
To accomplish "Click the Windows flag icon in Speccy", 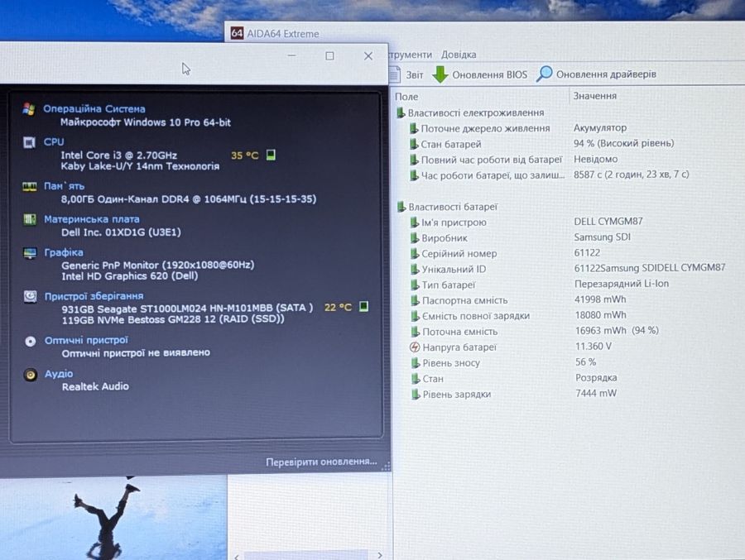I will point(28,108).
